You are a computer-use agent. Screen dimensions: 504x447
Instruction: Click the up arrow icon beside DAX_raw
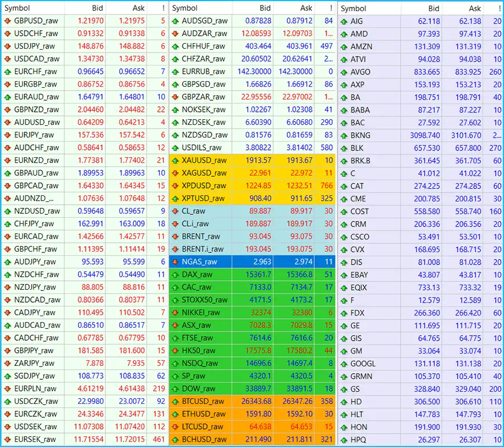click(175, 275)
